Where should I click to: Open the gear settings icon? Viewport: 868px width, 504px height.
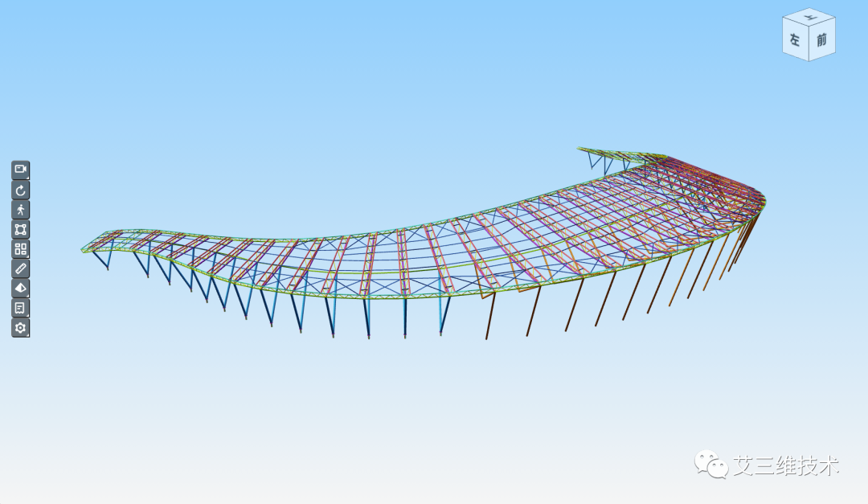(20, 328)
